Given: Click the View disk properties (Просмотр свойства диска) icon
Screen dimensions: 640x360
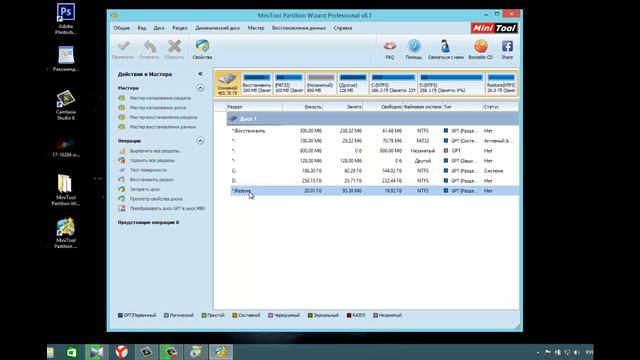Looking at the screenshot, I should click(122, 199).
